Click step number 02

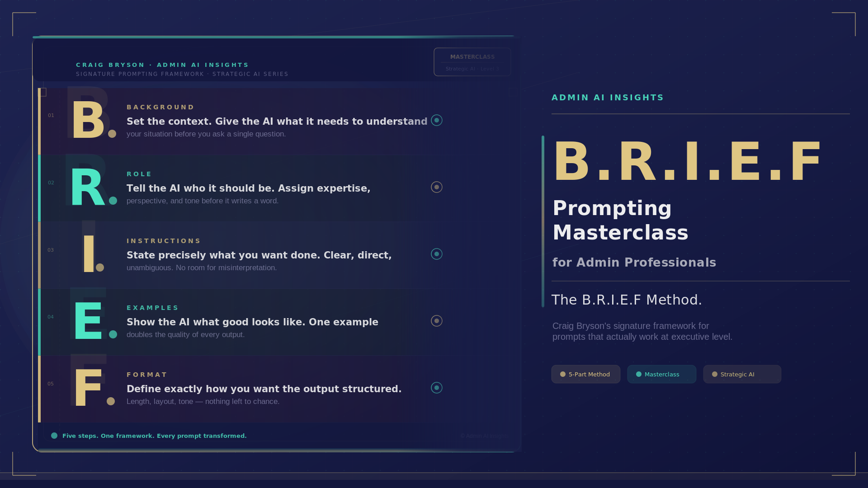[51, 183]
